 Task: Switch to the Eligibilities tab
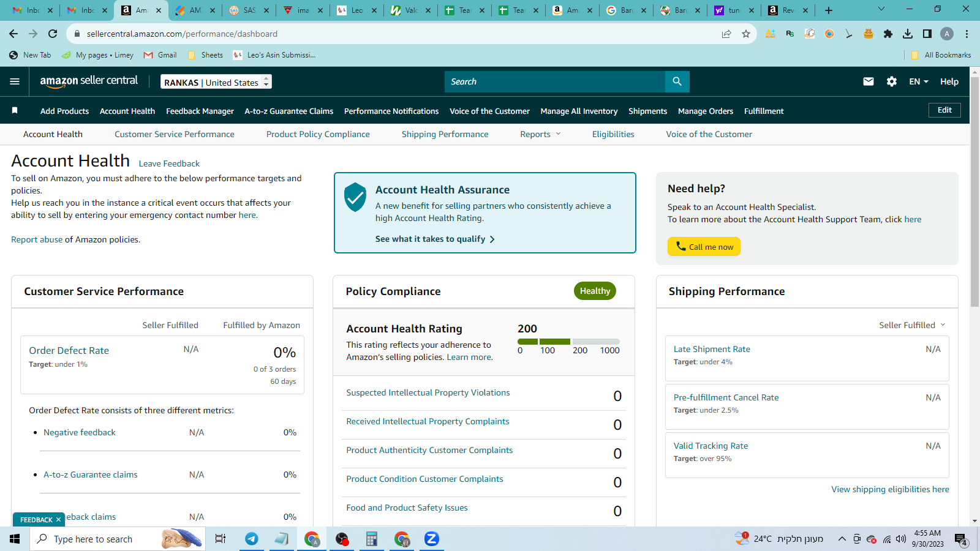[x=613, y=134]
